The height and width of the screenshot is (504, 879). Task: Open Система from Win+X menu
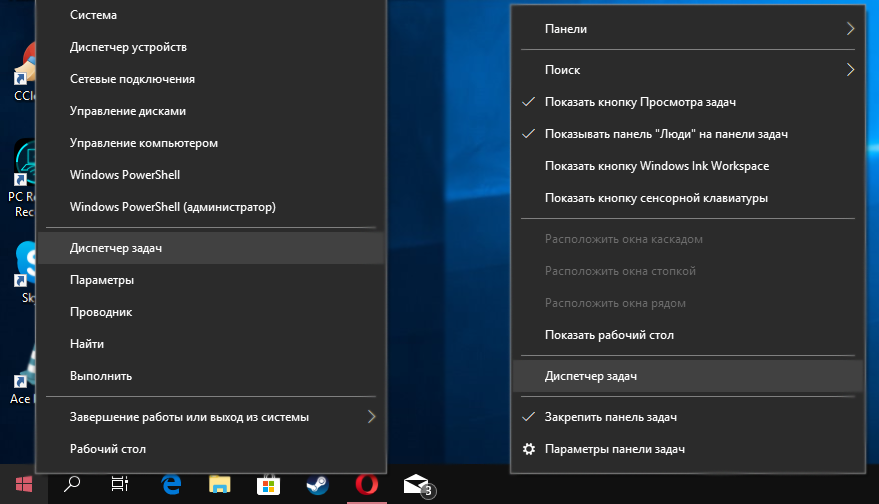[211, 15]
